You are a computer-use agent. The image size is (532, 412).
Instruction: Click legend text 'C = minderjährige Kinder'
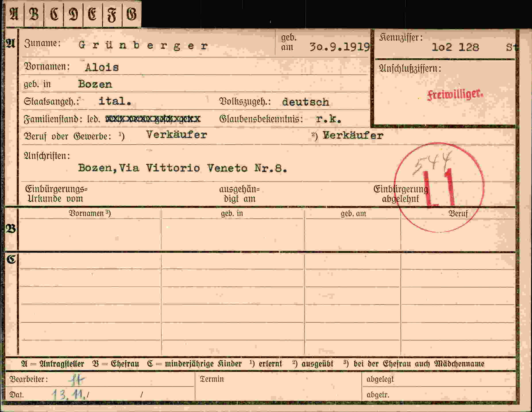(194, 364)
